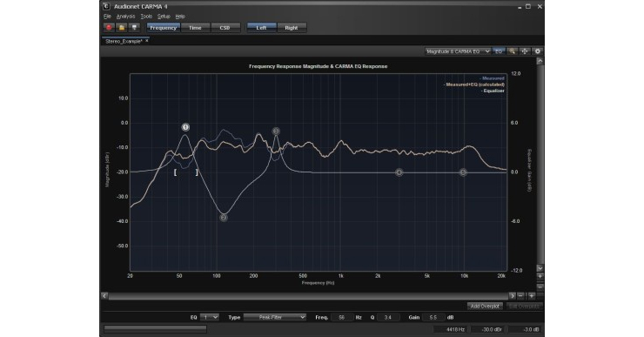Minimize the Audionet CARMA window
This screenshot has height=337, width=644.
point(520,7)
